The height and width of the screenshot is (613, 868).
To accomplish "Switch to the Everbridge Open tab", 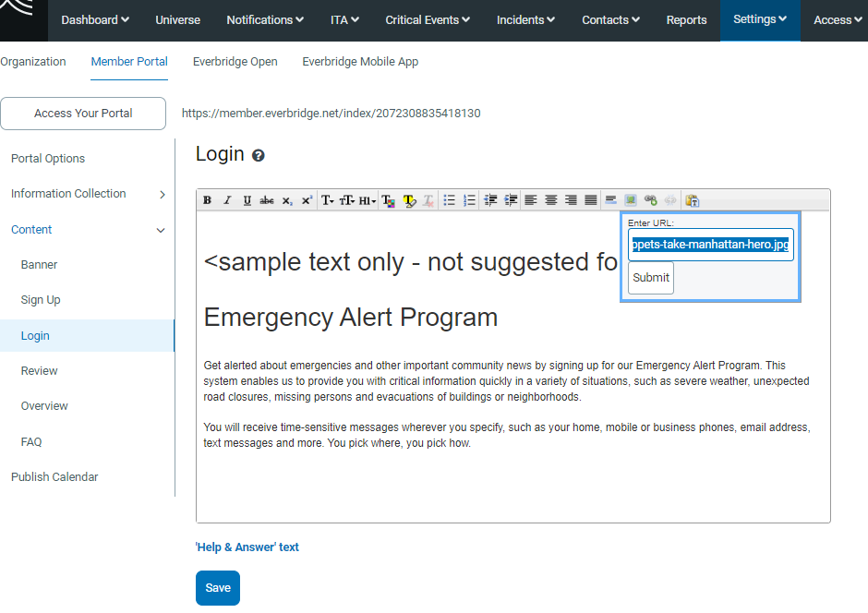I will [x=235, y=62].
